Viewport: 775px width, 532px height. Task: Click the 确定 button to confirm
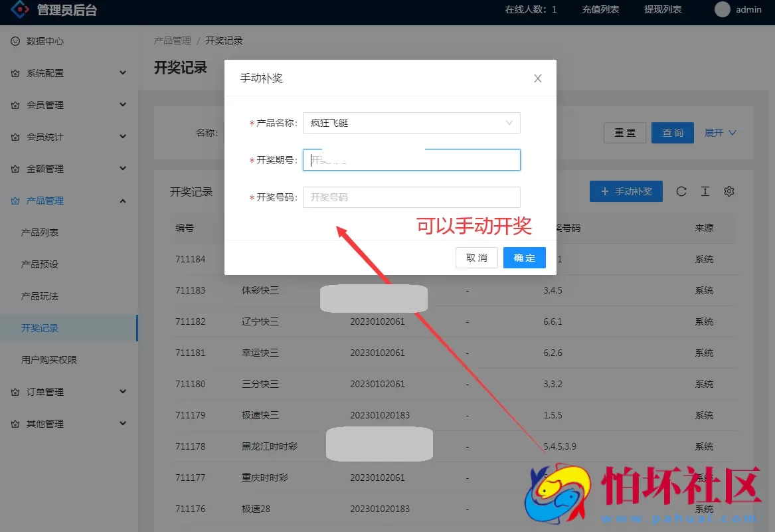[524, 258]
